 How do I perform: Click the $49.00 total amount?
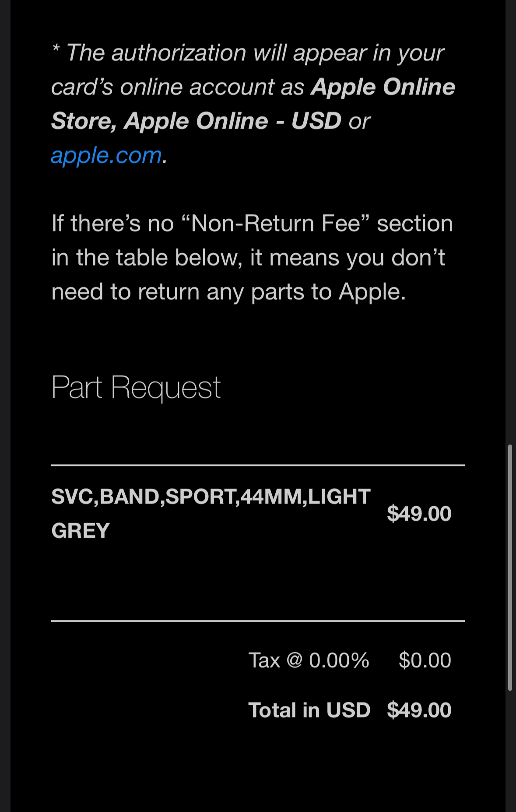(418, 710)
